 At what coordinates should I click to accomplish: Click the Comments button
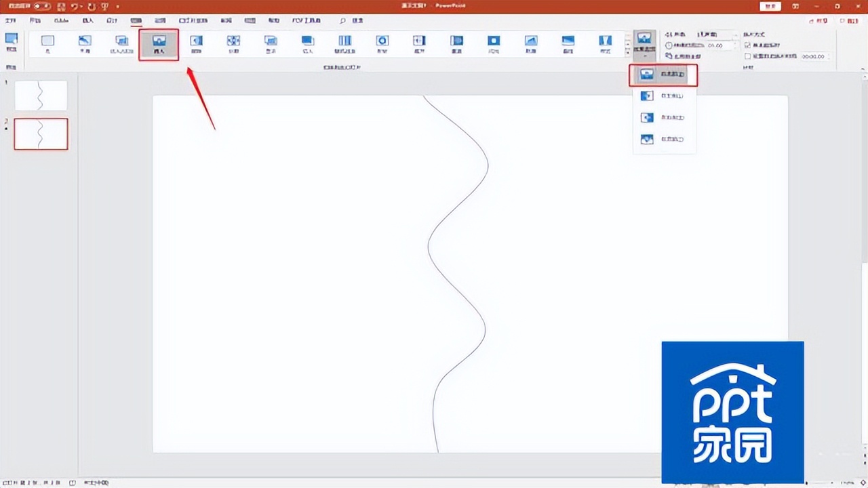pyautogui.click(x=848, y=21)
